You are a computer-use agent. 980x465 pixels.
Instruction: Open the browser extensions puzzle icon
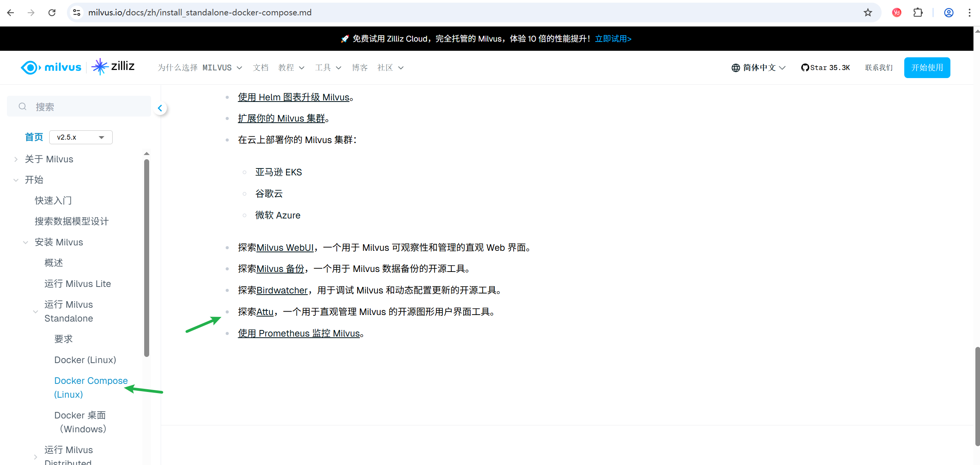click(918, 12)
